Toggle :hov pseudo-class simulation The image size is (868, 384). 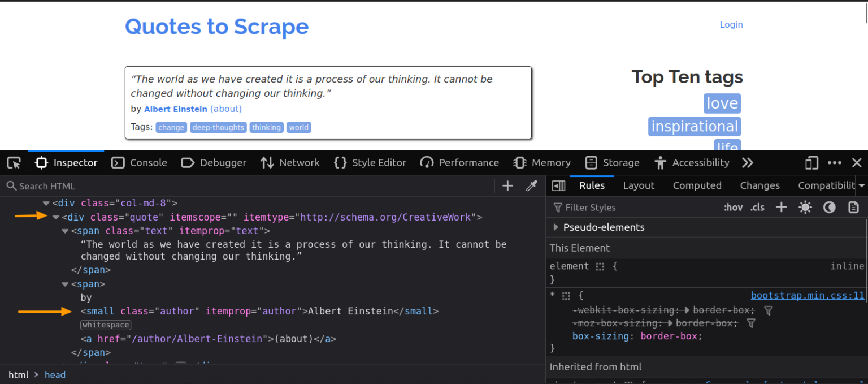733,207
